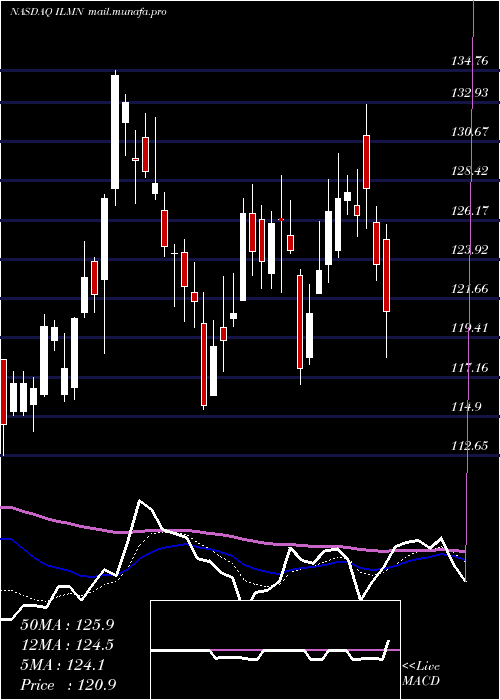This screenshot has height=700, width=500.
Task: Click the 130.67 price level label
Action: 470,132
